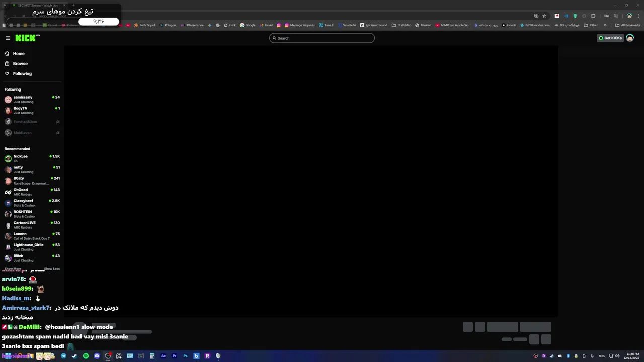
Task: Open Epidemic Sound bookmark
Action: 374,25
